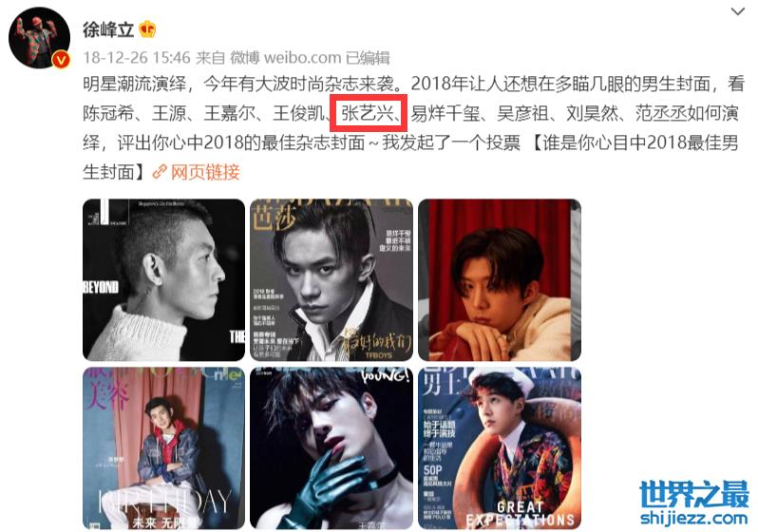
Task: Open the 徐峰立 username link
Action: pyautogui.click(x=108, y=30)
